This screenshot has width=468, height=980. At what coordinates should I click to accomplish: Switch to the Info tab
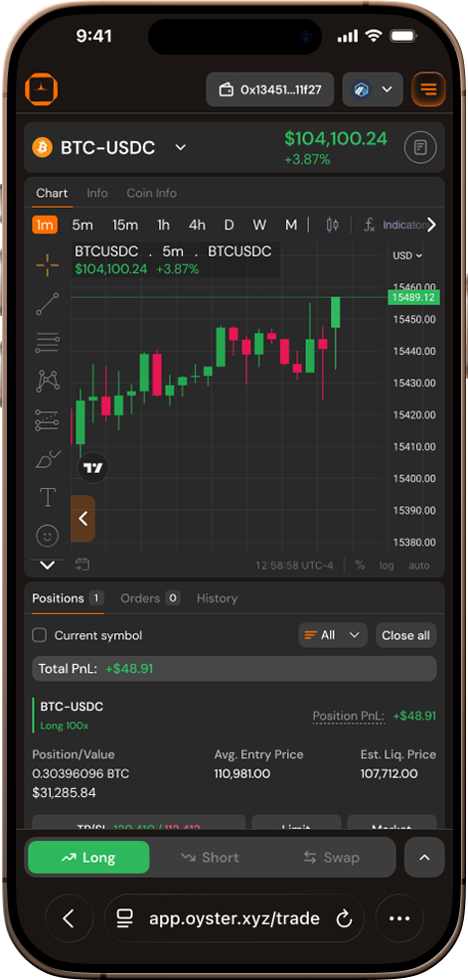96,193
